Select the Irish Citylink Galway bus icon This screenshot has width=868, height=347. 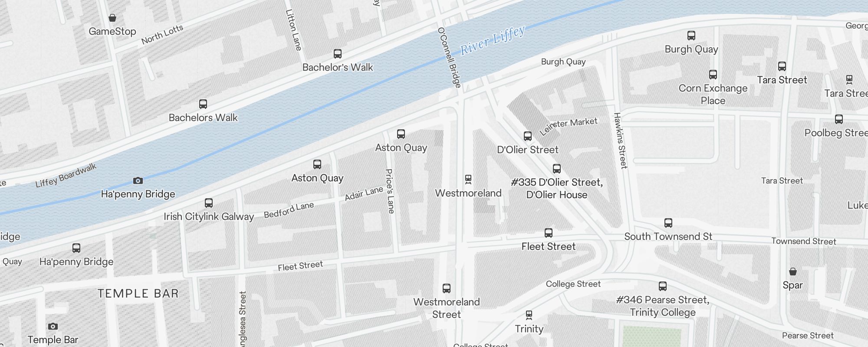[x=209, y=203]
